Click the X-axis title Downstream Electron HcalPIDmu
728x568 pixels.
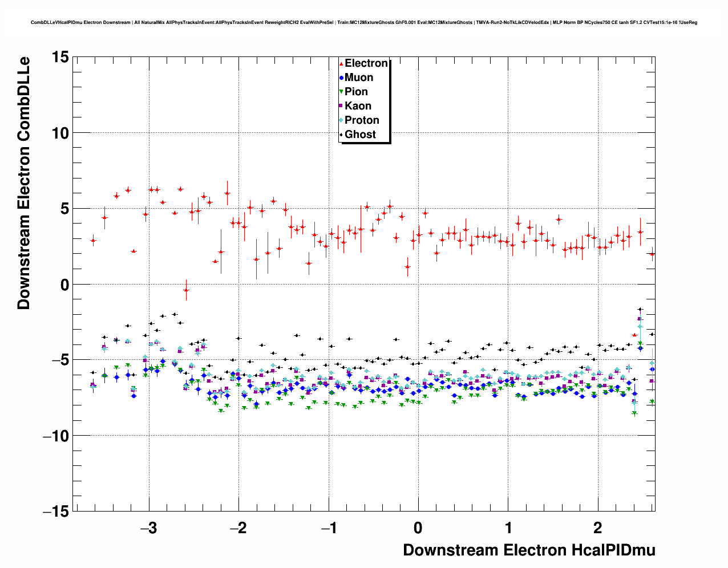pyautogui.click(x=529, y=550)
